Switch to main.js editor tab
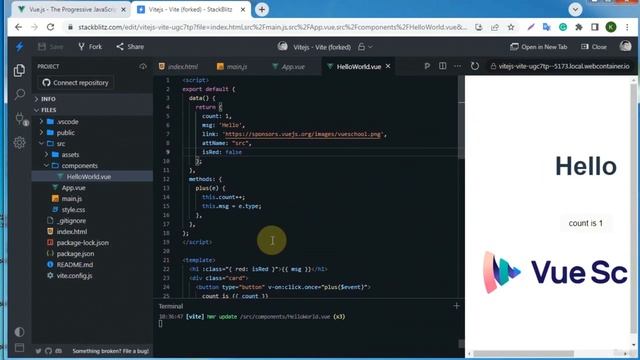 tap(232, 67)
